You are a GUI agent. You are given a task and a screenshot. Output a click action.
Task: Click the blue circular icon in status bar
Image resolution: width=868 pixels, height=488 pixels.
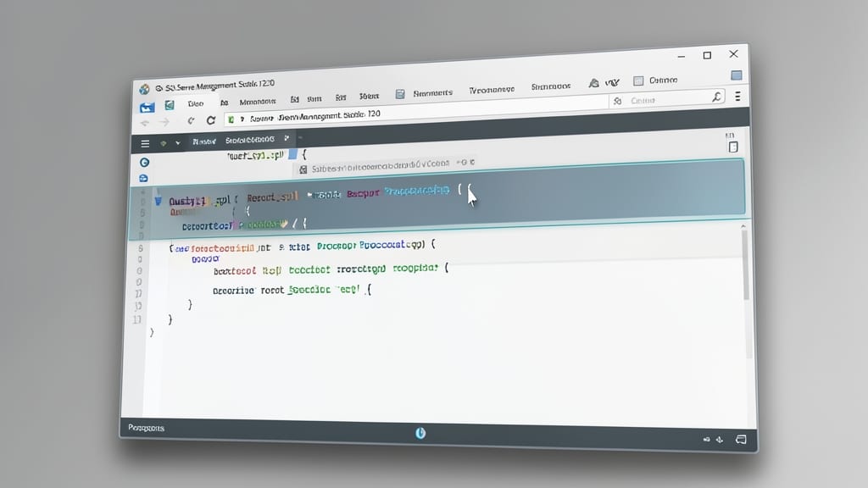point(420,433)
